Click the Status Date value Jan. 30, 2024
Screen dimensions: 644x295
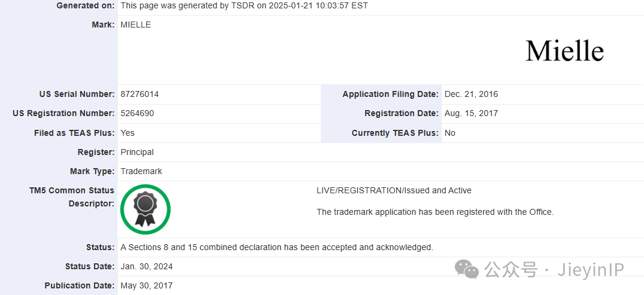147,266
